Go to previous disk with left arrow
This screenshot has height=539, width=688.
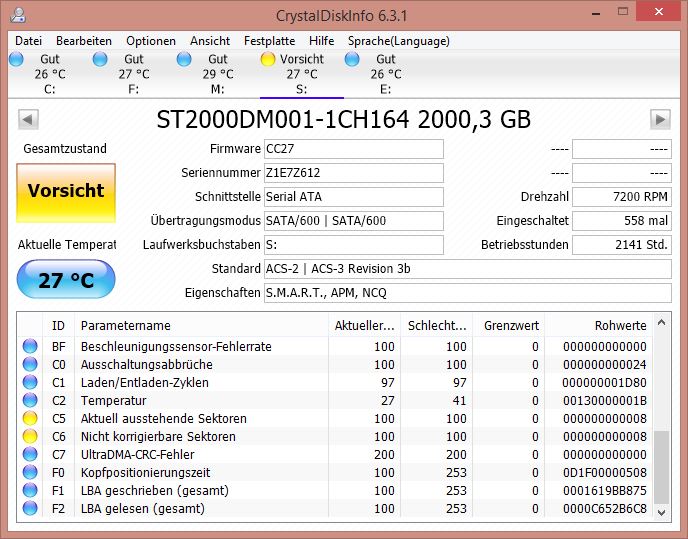[29, 119]
